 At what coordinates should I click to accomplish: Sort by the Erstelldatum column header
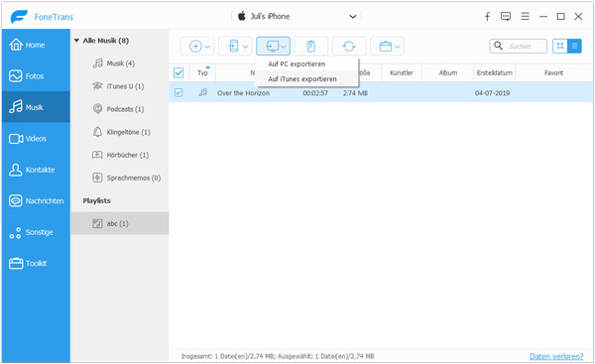pos(495,72)
